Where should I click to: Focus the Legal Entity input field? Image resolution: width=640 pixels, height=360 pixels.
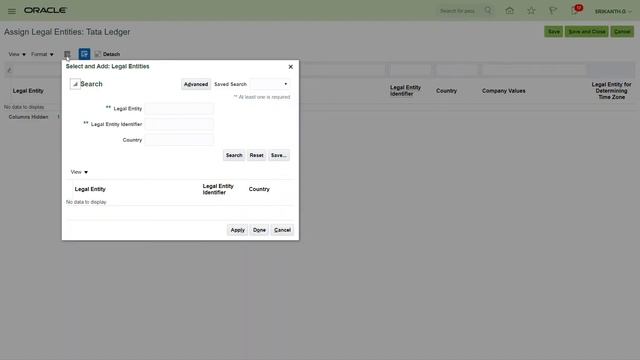179,109
